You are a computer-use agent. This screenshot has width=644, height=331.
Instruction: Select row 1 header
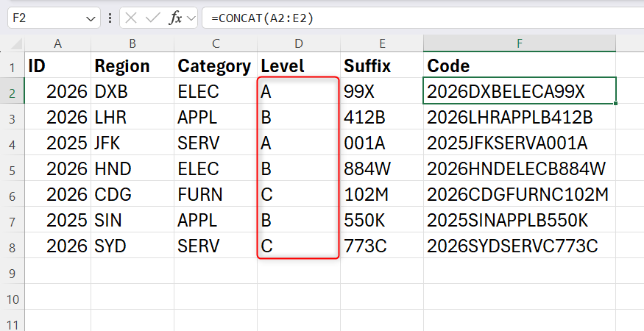click(x=13, y=67)
